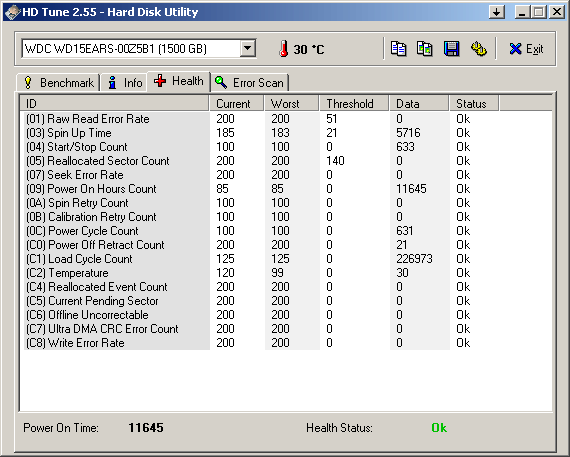Select the Health tab
Viewport: 570px width, 457px height.
tap(178, 81)
